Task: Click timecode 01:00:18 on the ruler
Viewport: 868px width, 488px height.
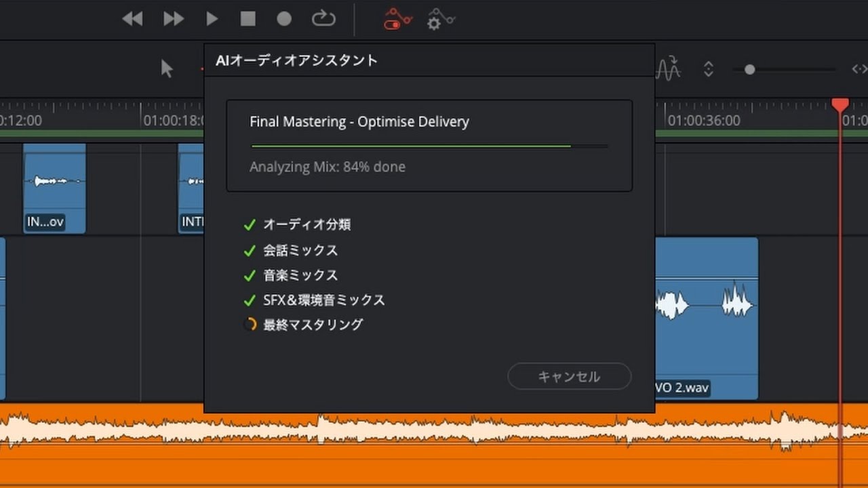Action: [173, 121]
